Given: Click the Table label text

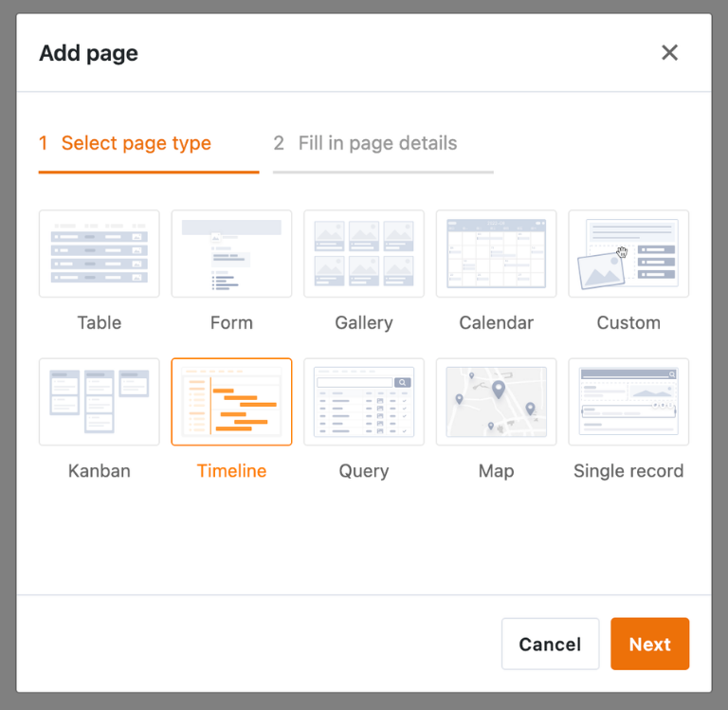Looking at the screenshot, I should [100, 322].
